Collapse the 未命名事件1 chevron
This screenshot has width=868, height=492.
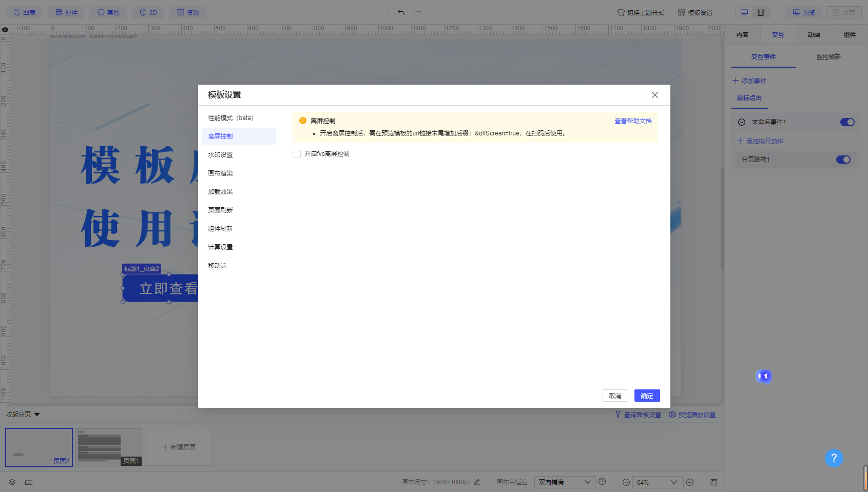click(x=741, y=122)
